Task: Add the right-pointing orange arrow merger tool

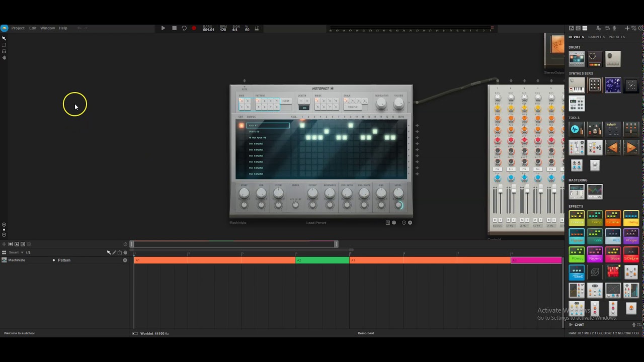Action: [631, 147]
